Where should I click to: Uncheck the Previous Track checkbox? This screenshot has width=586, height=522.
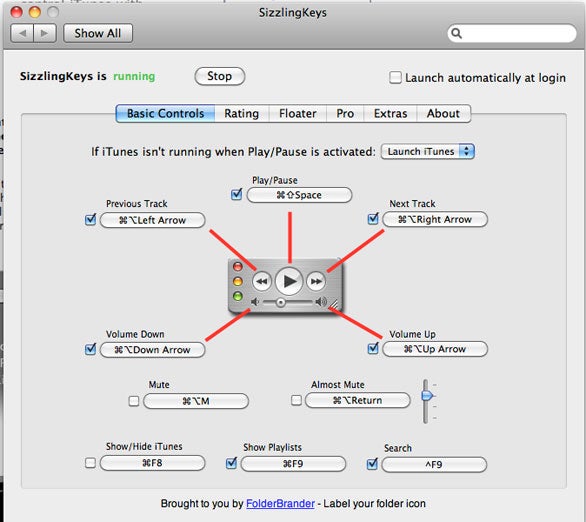pyautogui.click(x=90, y=219)
